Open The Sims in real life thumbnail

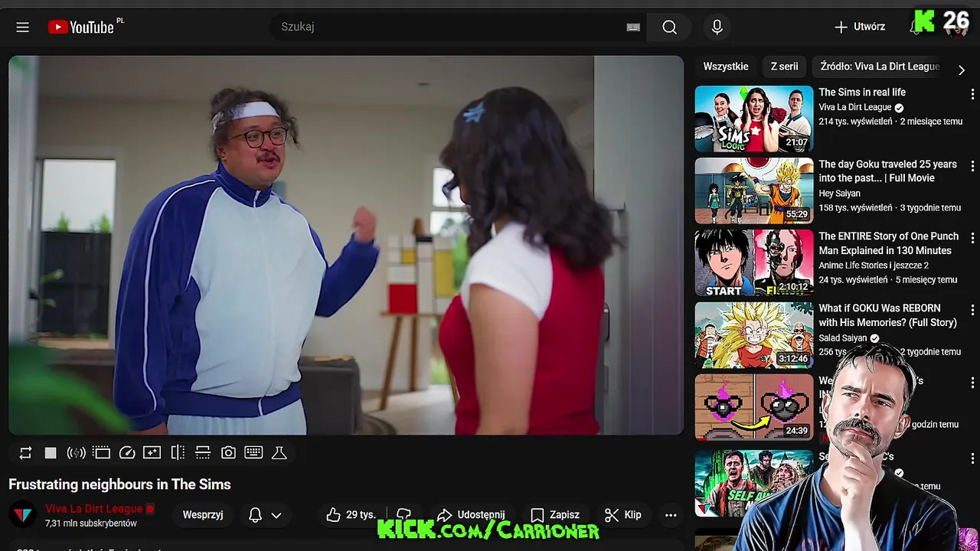754,119
